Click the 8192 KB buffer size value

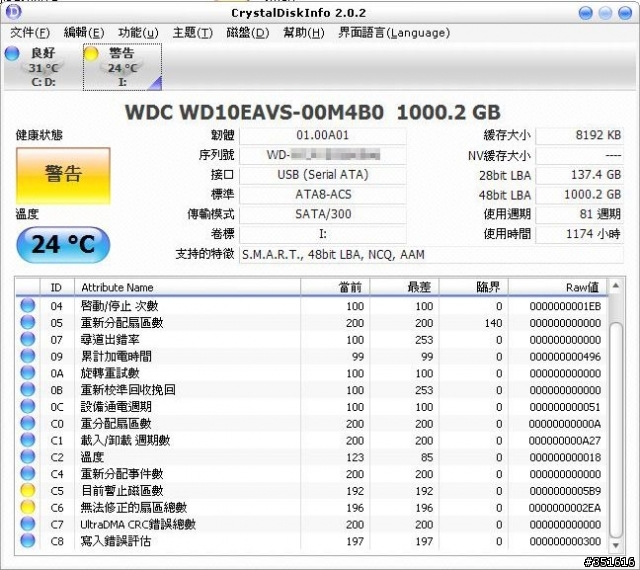coord(579,136)
